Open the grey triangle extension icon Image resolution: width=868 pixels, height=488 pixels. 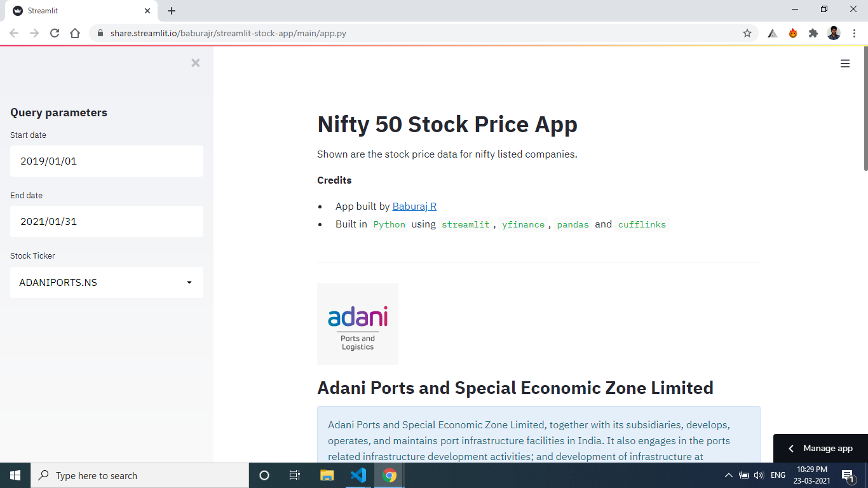[773, 33]
